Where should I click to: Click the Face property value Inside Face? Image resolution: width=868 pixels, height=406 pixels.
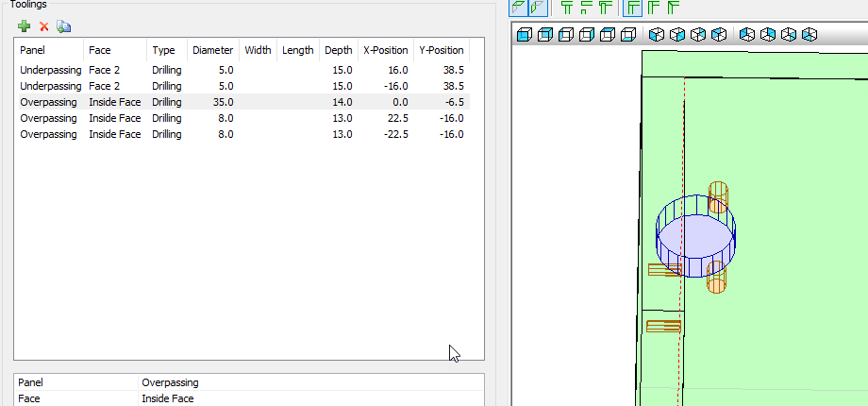click(168, 398)
